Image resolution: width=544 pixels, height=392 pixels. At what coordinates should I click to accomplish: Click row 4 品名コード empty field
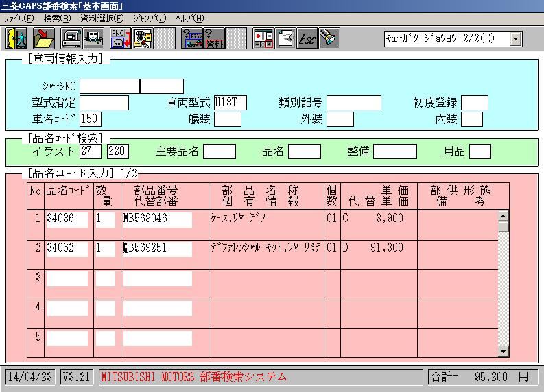tap(67, 308)
